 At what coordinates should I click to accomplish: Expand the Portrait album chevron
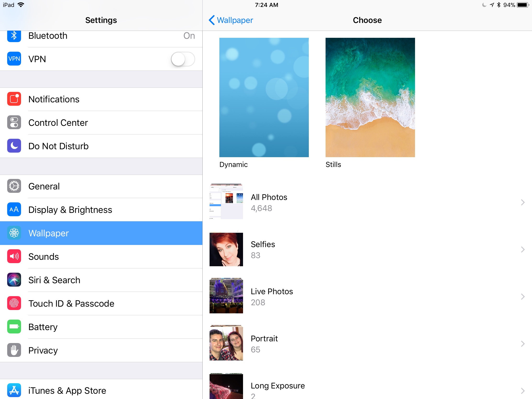[522, 344]
